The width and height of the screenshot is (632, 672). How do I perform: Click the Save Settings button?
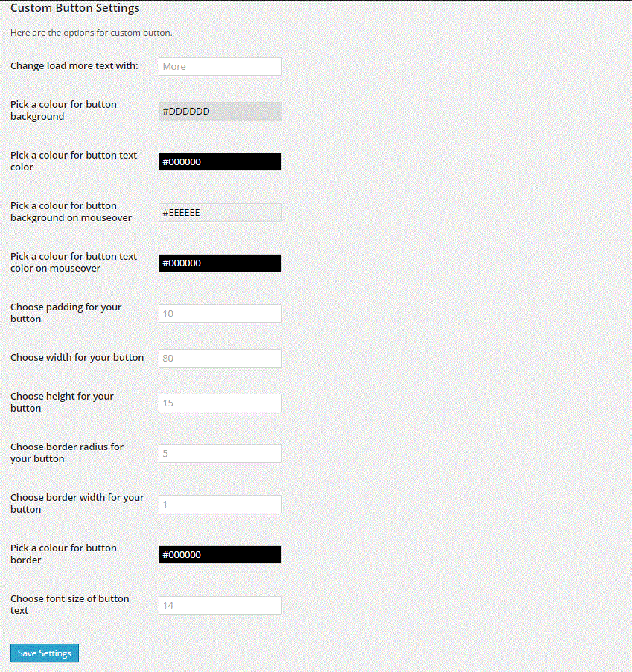point(45,653)
